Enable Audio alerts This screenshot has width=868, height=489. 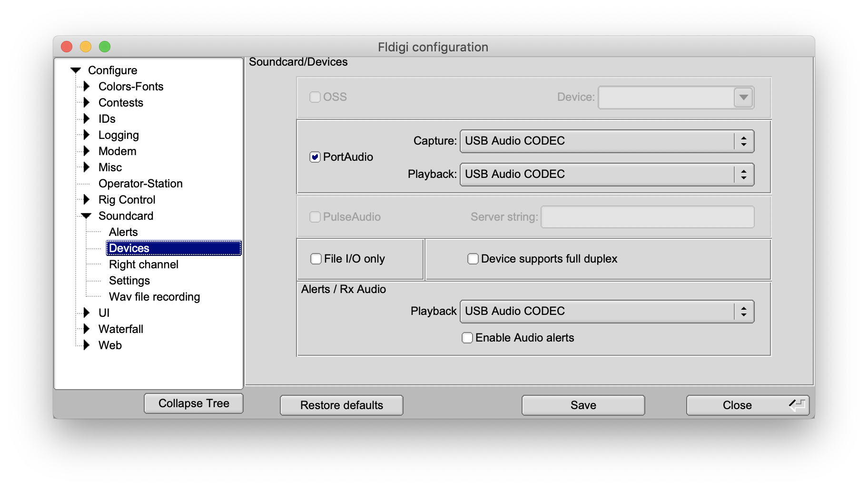(x=467, y=337)
